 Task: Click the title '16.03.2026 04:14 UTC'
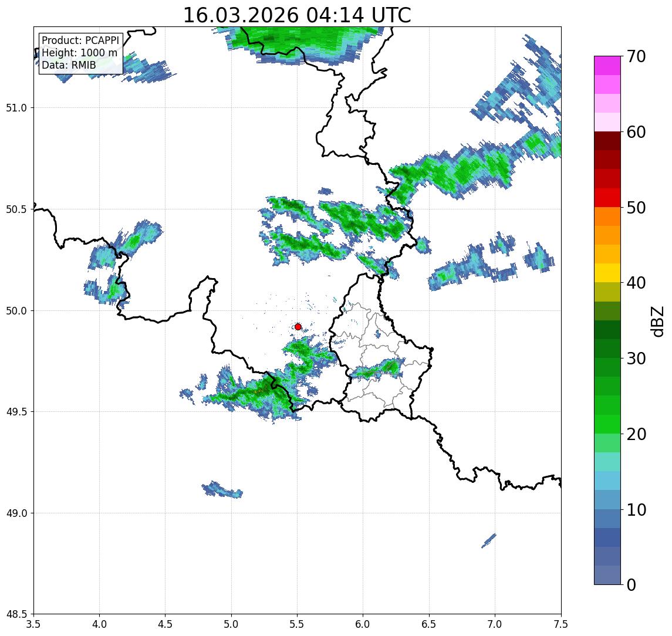(297, 15)
